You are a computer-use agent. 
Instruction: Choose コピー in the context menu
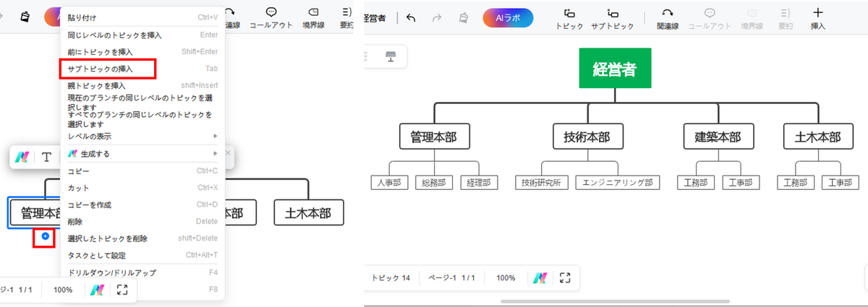(x=142, y=171)
